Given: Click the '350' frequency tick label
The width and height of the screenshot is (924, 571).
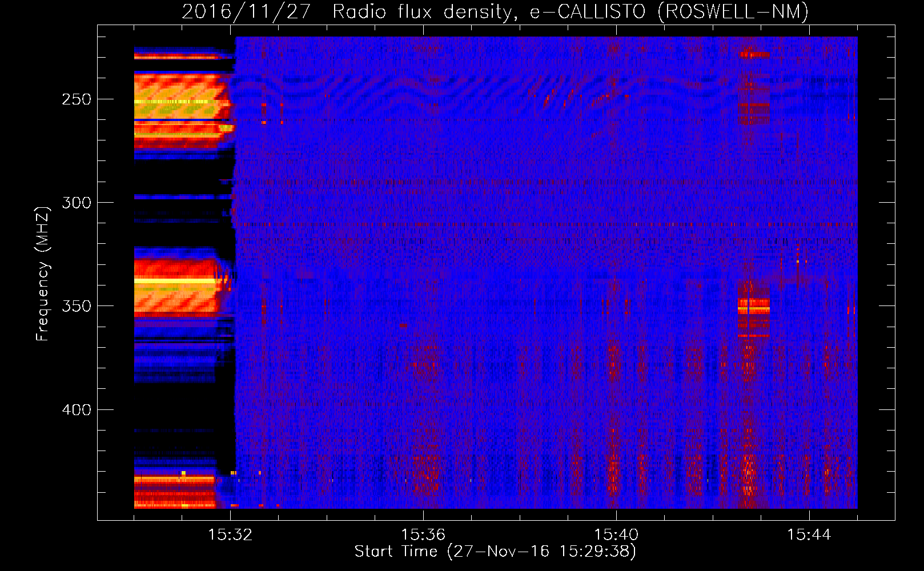Looking at the screenshot, I should point(77,306).
